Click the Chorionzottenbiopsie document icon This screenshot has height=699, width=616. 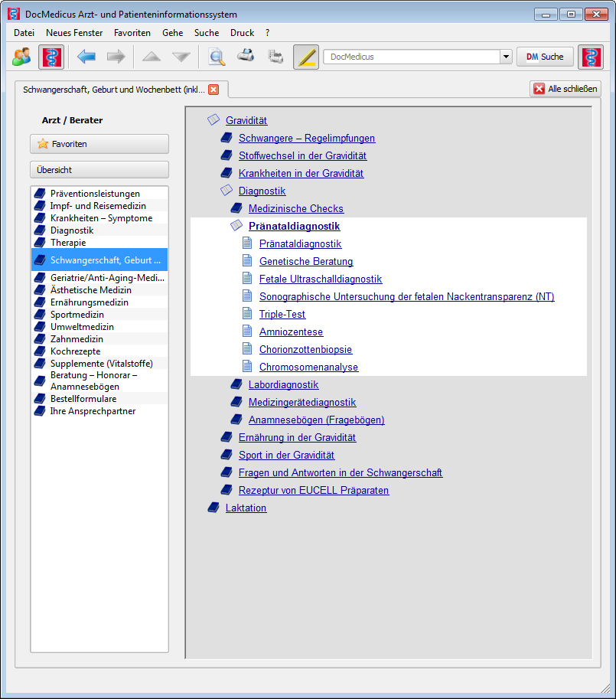[247, 348]
